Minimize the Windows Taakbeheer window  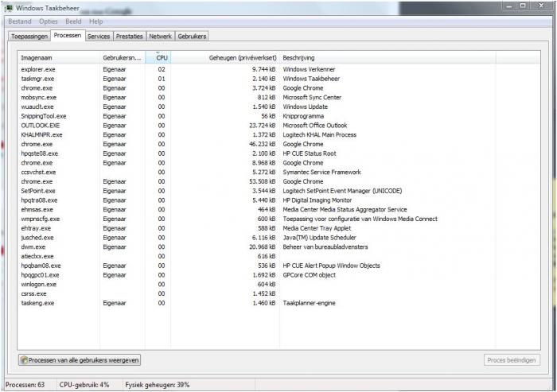(509, 6)
